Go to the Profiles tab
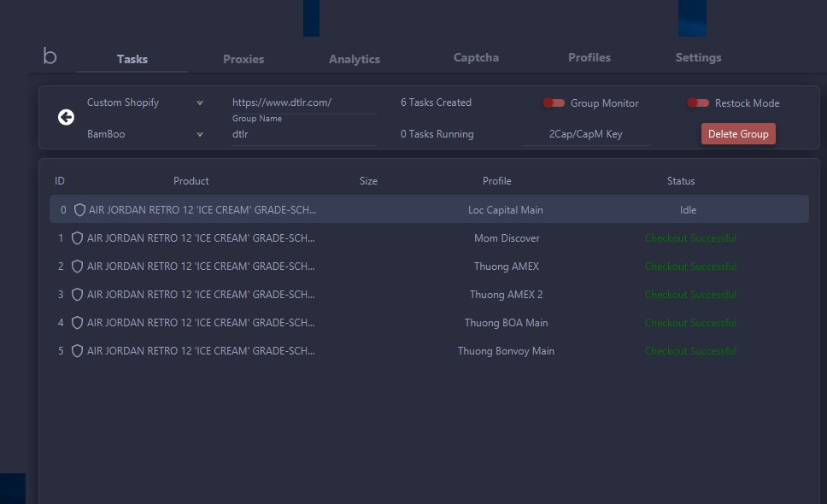 (x=589, y=57)
